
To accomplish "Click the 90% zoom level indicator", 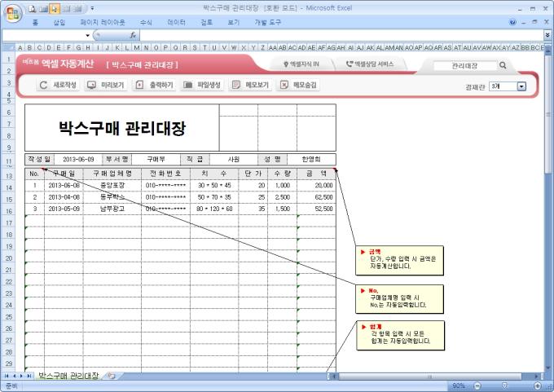I will pos(459,385).
